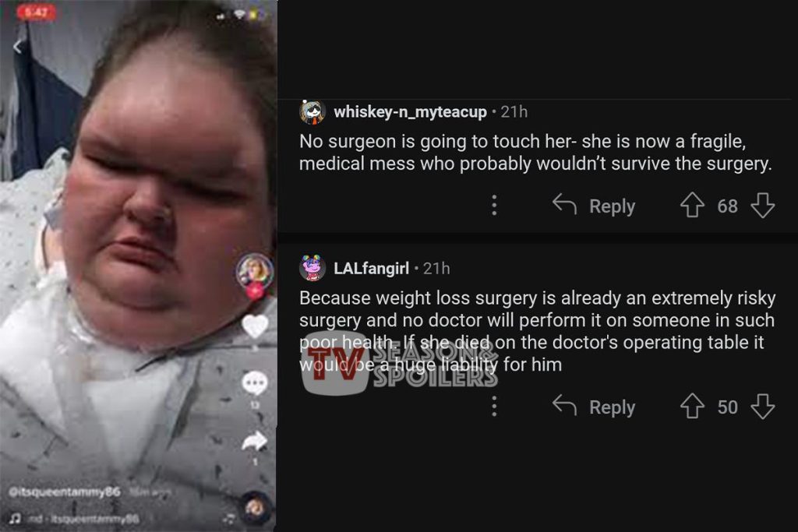Click LALfangirl's avatar image

[x=312, y=268]
